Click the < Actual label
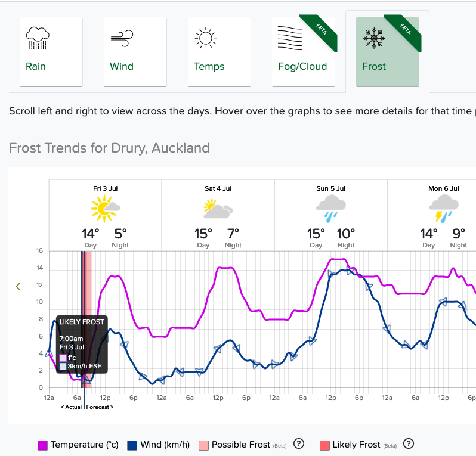This screenshot has width=476, height=456. [x=71, y=407]
